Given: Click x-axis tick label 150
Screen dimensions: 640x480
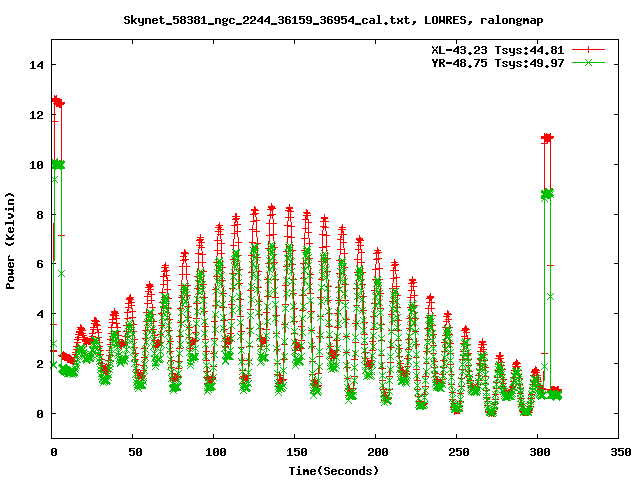Looking at the screenshot, I should (297, 452).
